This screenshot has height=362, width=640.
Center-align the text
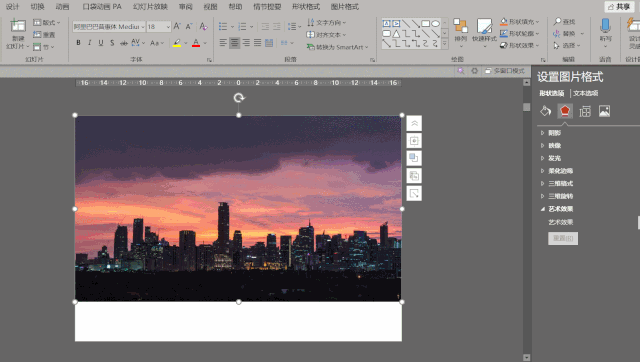coord(234,42)
